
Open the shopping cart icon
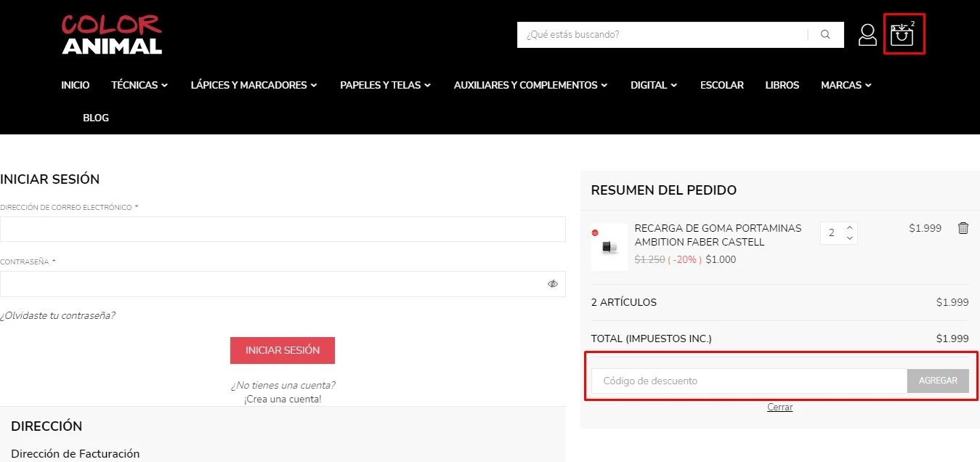tap(902, 34)
